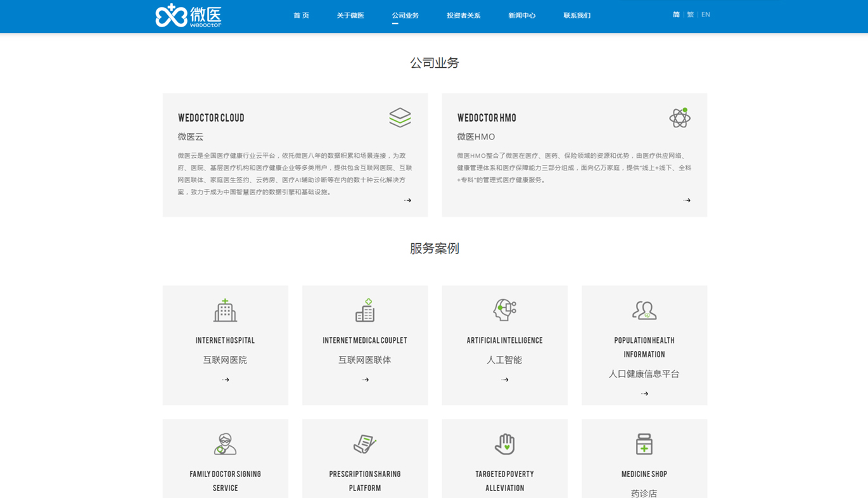Viewport: 868px width, 498px height.
Task: Click the Prescription Sharing Platform icon
Action: (x=365, y=444)
